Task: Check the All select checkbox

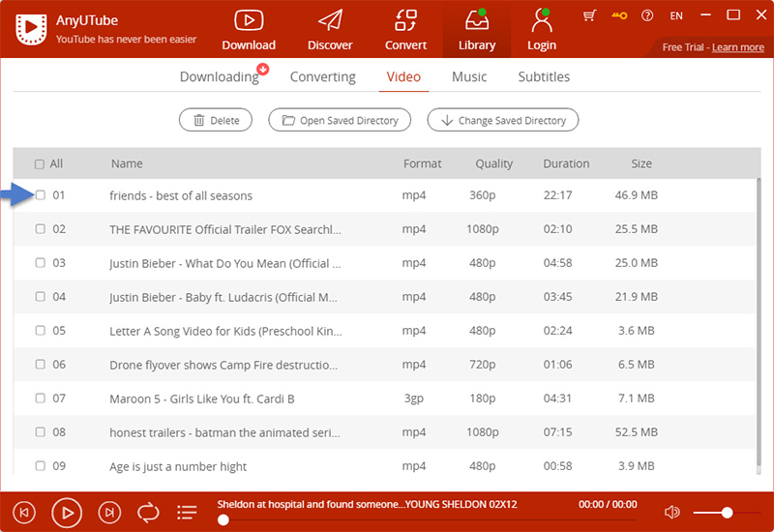Action: 40,163
